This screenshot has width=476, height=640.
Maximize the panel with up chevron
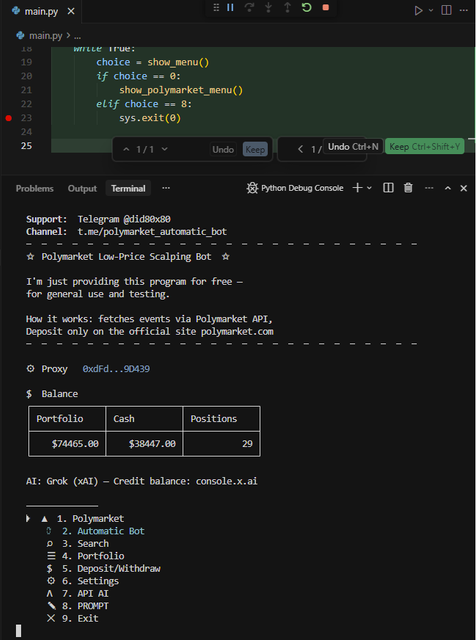448,188
